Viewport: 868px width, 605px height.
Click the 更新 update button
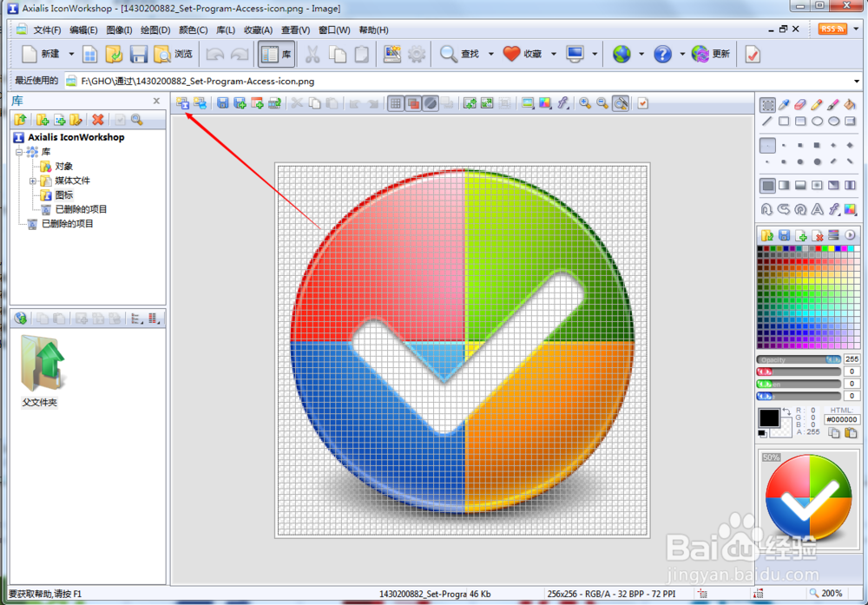711,54
